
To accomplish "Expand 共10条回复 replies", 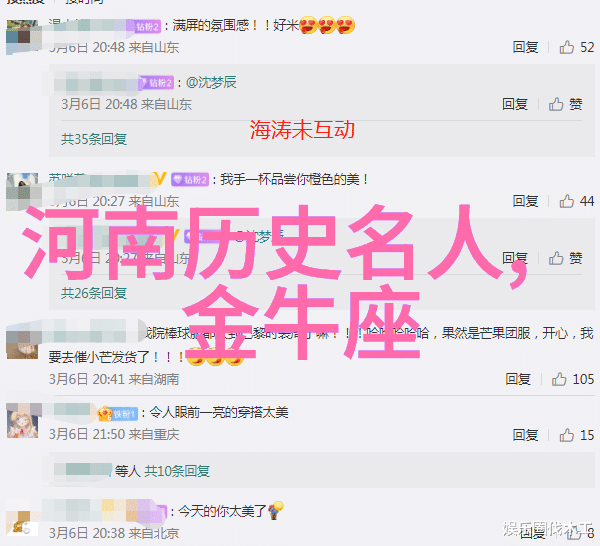I will click(x=177, y=471).
